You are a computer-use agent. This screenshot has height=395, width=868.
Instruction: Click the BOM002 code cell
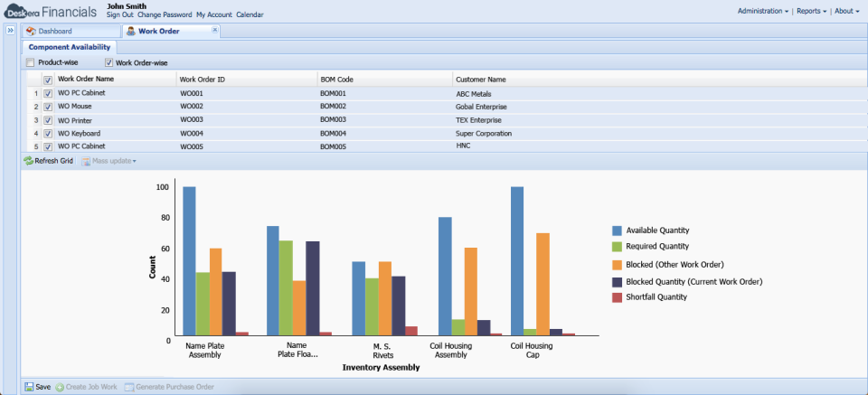[x=334, y=107]
